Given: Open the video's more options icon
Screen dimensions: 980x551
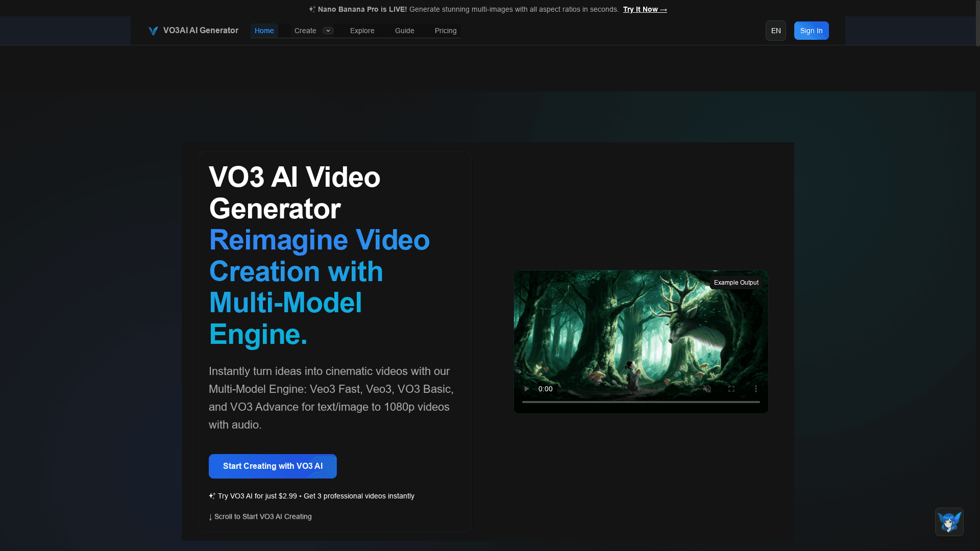Looking at the screenshot, I should [756, 389].
